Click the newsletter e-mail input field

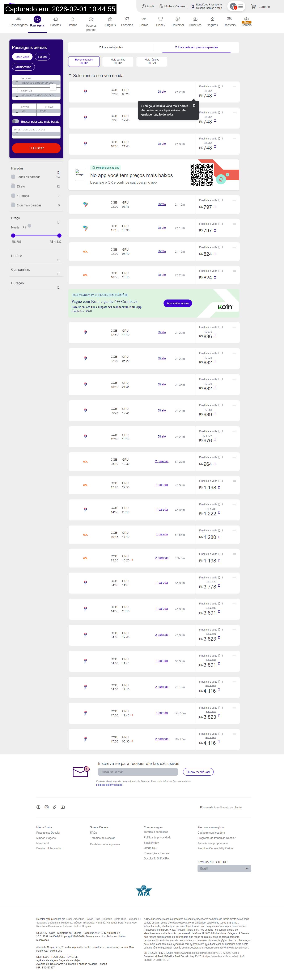tap(138, 771)
